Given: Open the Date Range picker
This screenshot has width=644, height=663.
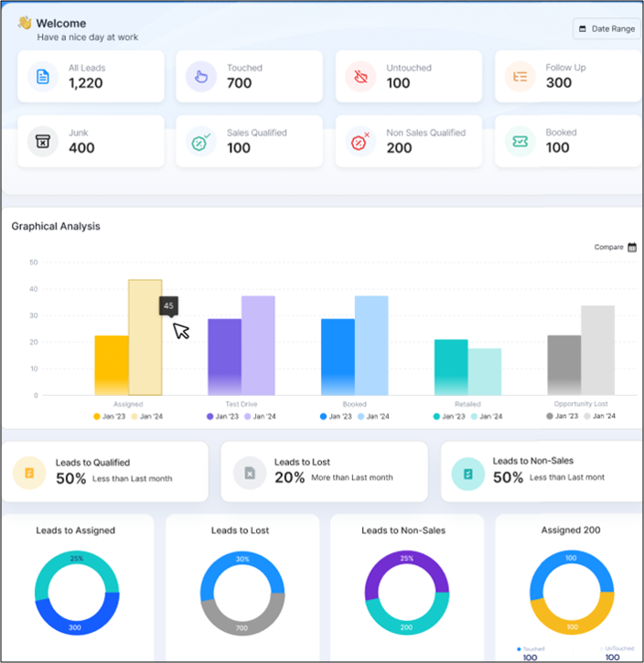Looking at the screenshot, I should (606, 28).
